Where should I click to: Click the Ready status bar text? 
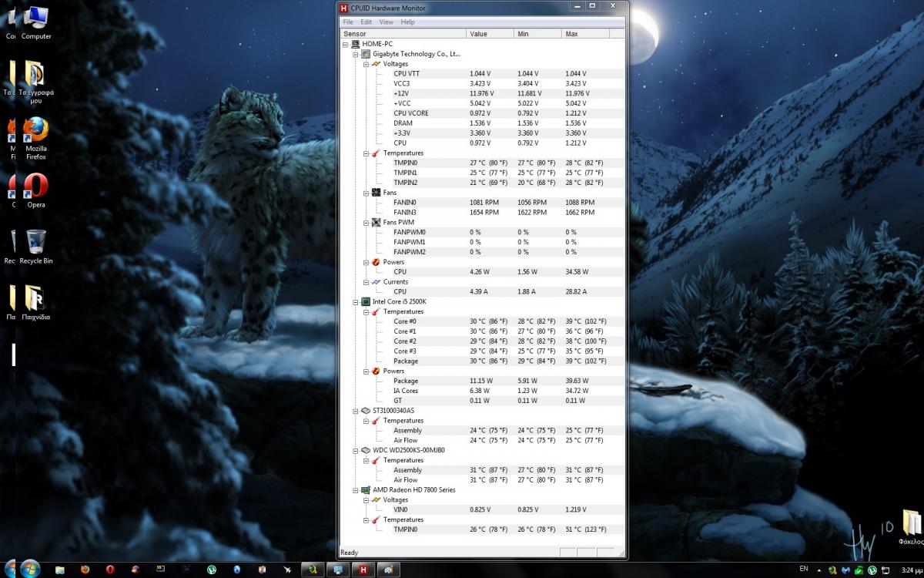pos(350,553)
